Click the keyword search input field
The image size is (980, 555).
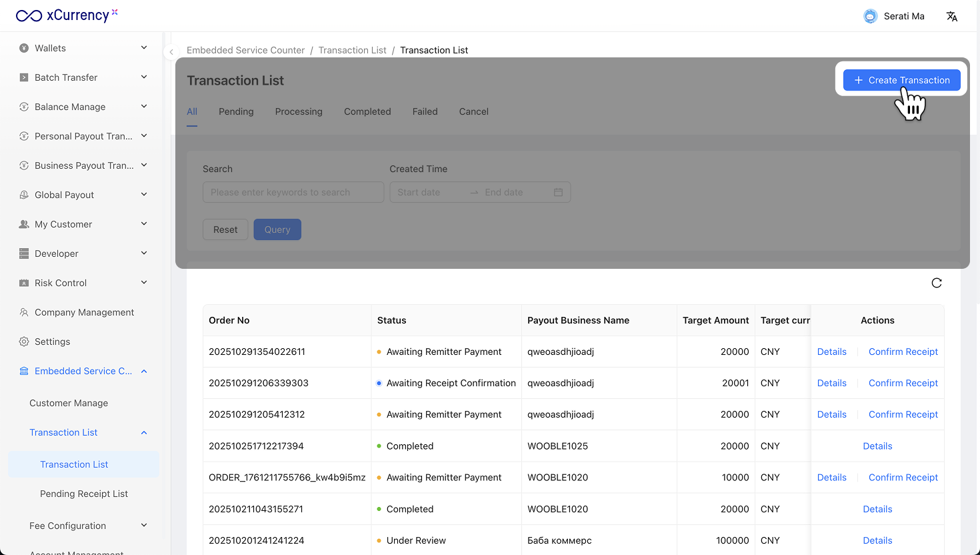tap(293, 192)
